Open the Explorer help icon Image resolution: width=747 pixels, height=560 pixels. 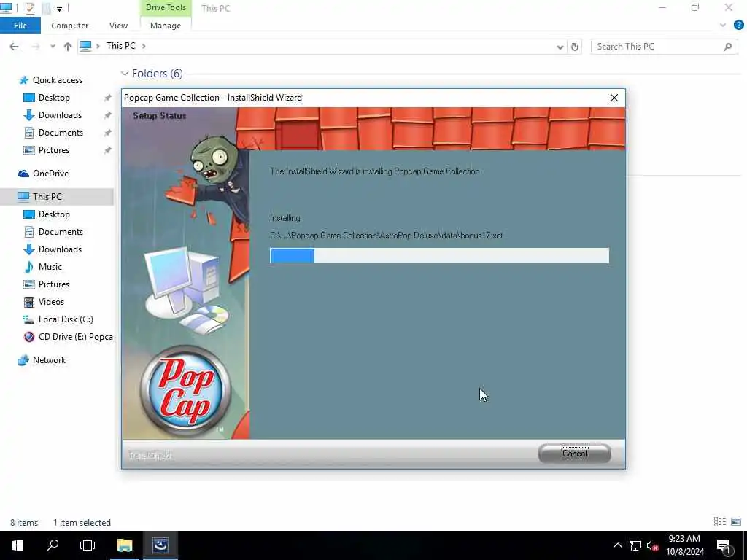[x=738, y=26]
